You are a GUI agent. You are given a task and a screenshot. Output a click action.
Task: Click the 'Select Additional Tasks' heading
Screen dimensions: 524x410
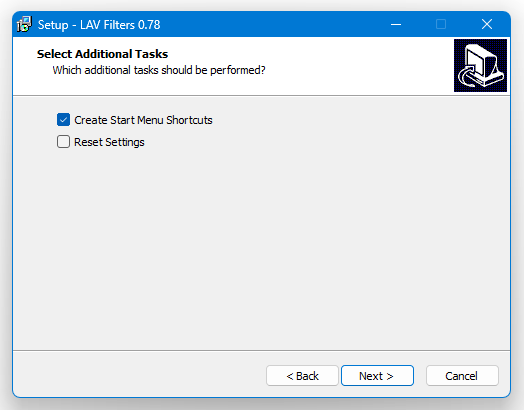point(102,54)
